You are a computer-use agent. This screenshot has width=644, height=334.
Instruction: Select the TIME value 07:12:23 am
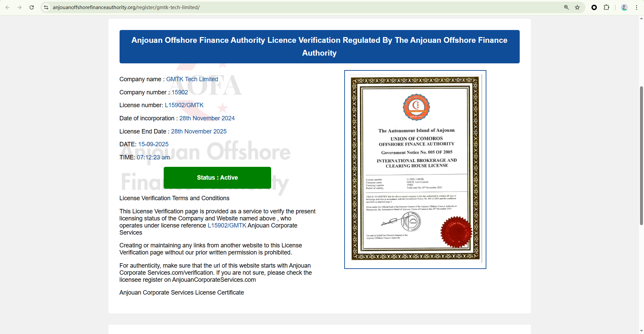click(x=153, y=157)
